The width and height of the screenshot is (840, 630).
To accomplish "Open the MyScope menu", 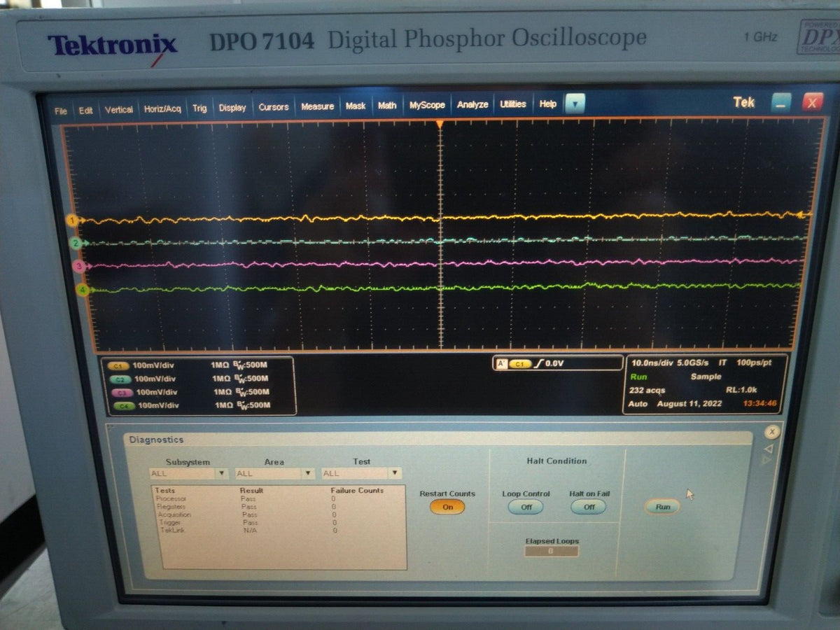I will point(427,105).
